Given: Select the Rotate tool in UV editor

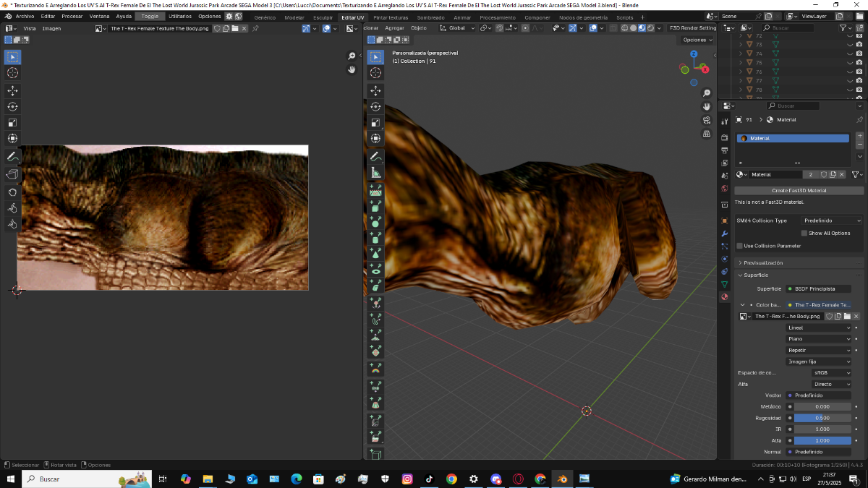Looking at the screenshot, I should coord(12,106).
